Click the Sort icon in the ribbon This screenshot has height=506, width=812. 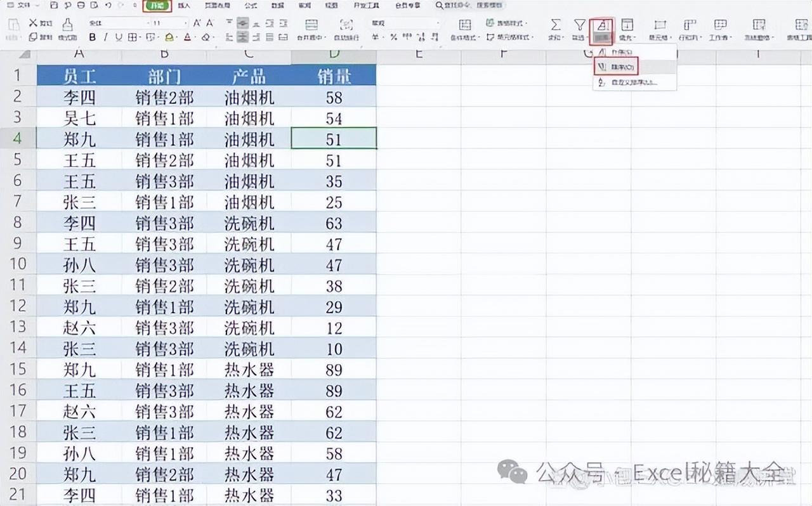click(x=603, y=25)
